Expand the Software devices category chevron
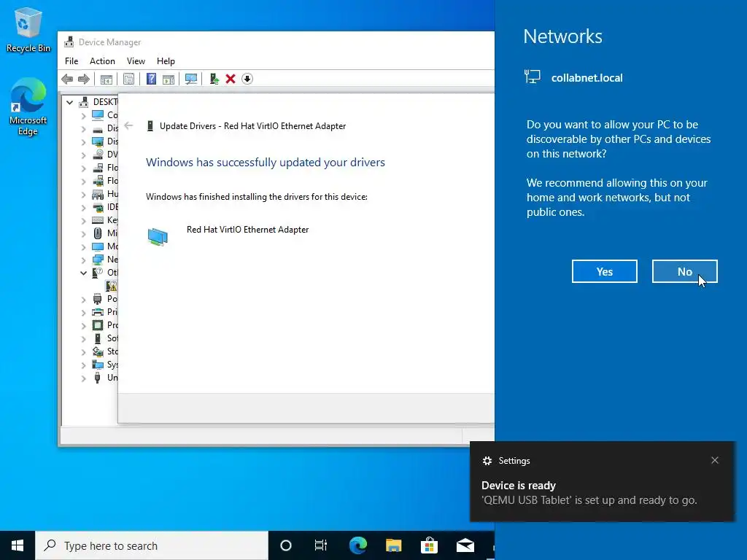 click(83, 338)
